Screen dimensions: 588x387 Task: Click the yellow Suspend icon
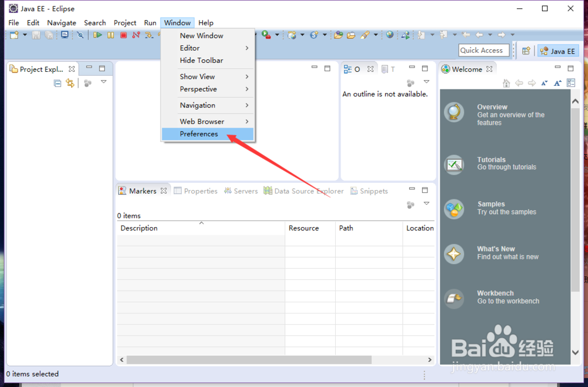tap(111, 35)
